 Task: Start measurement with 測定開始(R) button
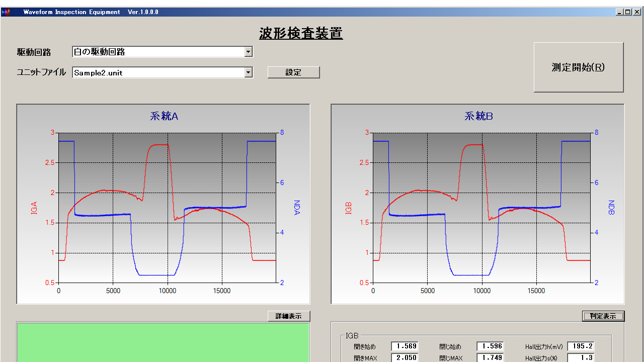pyautogui.click(x=578, y=67)
